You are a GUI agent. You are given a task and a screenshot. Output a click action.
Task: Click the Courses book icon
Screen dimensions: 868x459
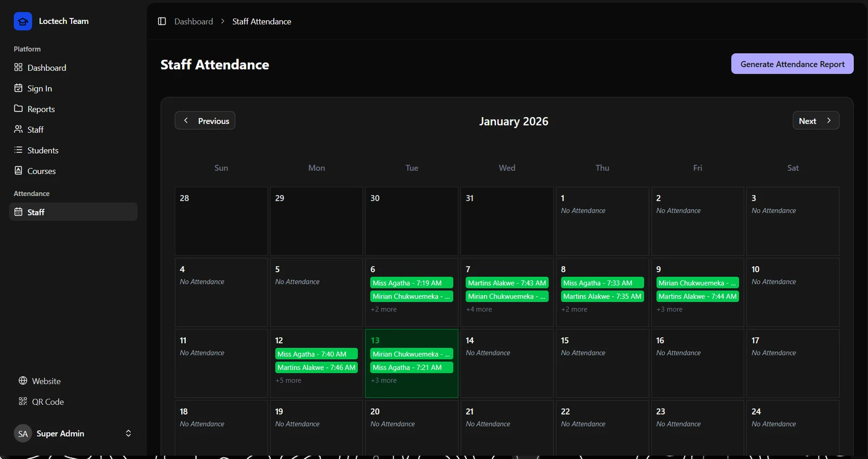click(x=18, y=170)
